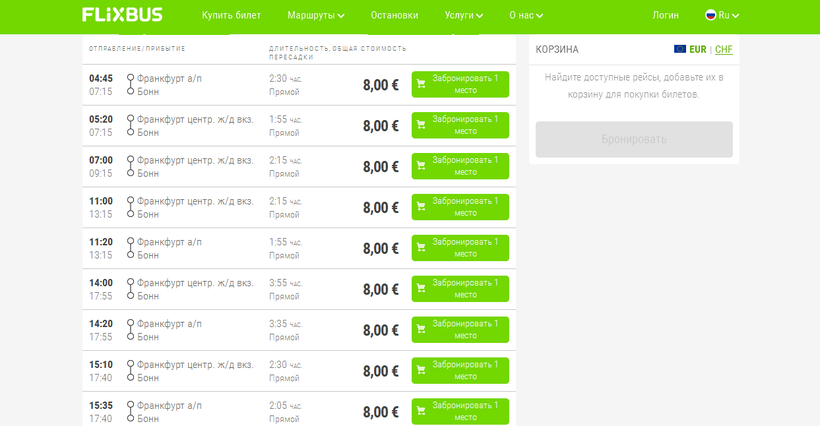This screenshot has height=426, width=820.
Task: Click the FlixBus logo
Action: 122,15
